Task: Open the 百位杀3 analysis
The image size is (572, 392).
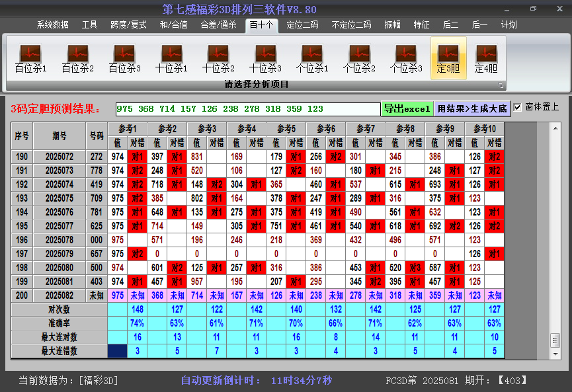Action: tap(124, 58)
